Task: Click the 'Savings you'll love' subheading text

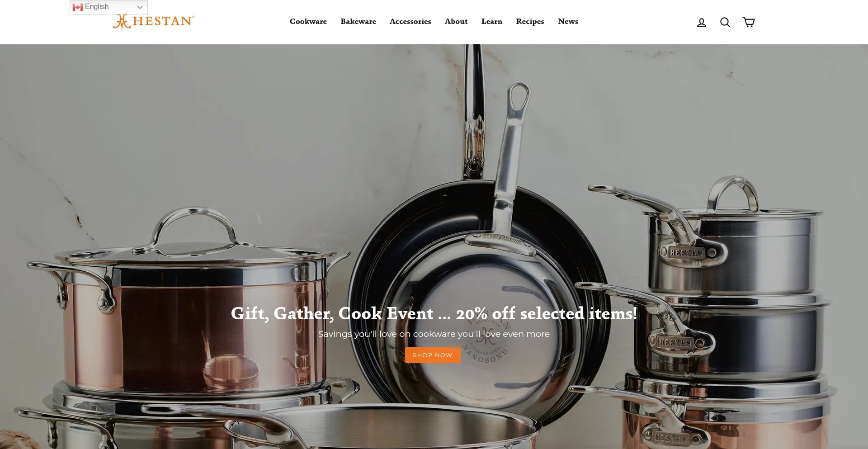Action: pyautogui.click(x=434, y=334)
